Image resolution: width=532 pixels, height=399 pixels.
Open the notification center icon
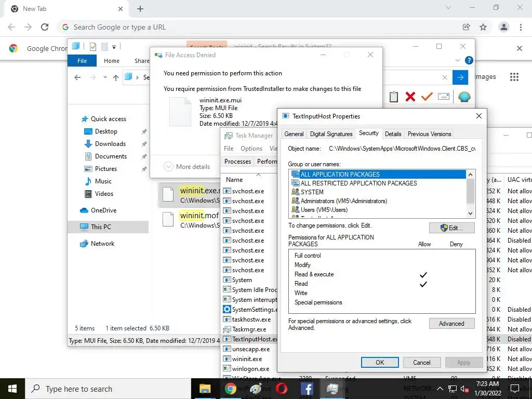(x=514, y=389)
